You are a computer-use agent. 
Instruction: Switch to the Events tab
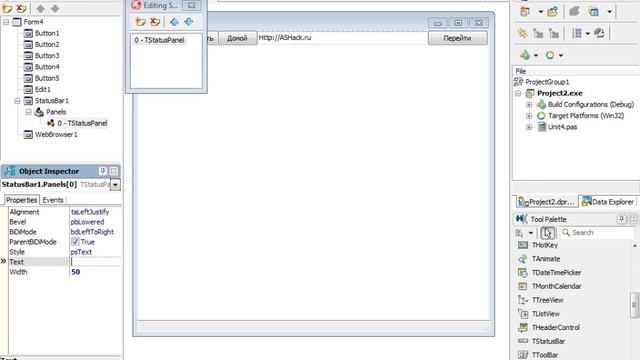click(x=53, y=200)
